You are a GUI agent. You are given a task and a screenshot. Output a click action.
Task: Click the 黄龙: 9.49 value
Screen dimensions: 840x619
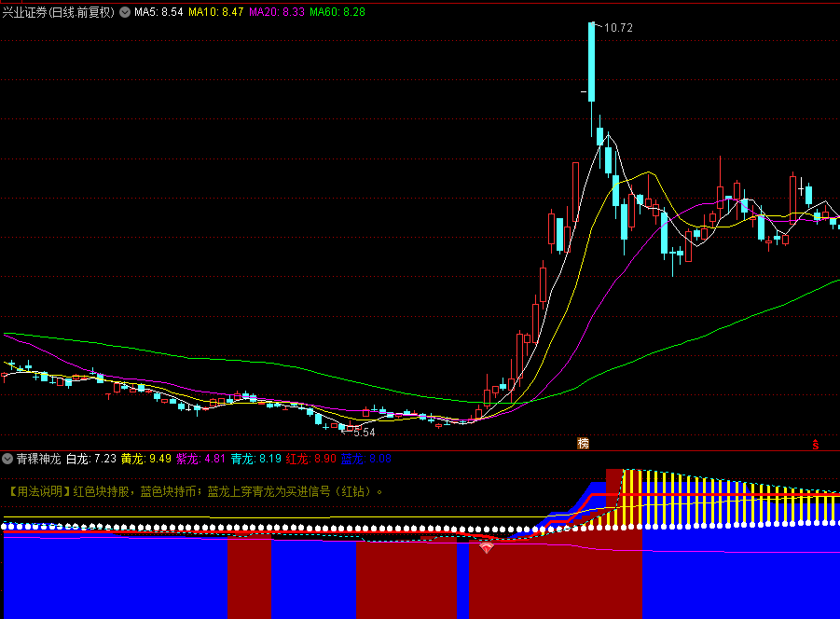(146, 459)
